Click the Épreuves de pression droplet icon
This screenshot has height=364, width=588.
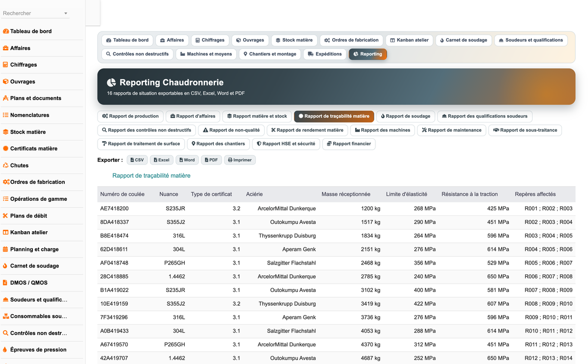pyautogui.click(x=6, y=350)
